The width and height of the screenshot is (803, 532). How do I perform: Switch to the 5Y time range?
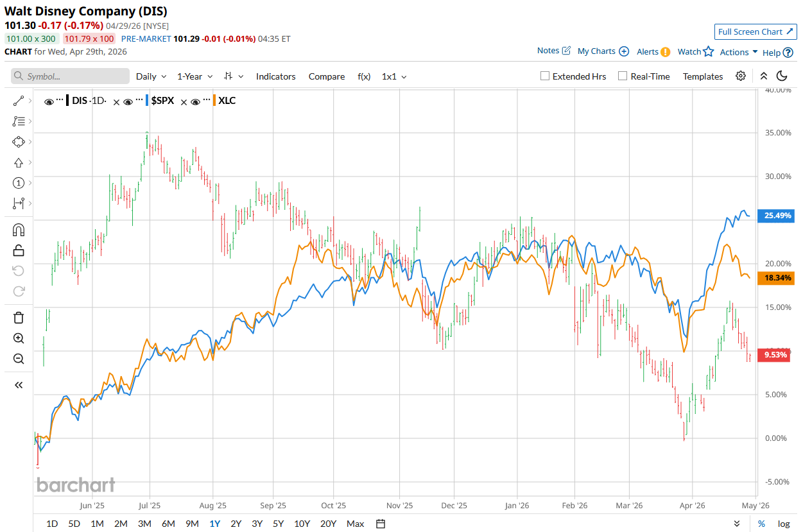(x=278, y=524)
